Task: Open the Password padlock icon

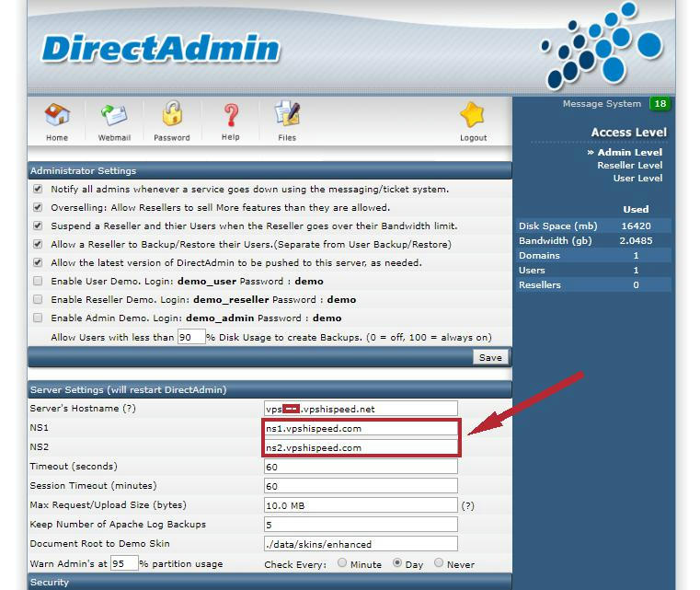Action: point(172,113)
